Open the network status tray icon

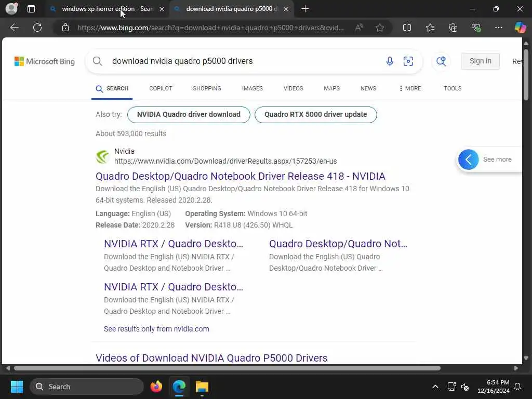pyautogui.click(x=451, y=387)
